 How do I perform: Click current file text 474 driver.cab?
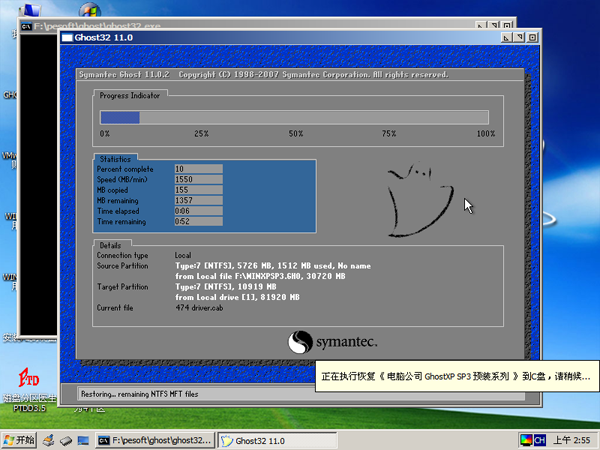tap(199, 308)
